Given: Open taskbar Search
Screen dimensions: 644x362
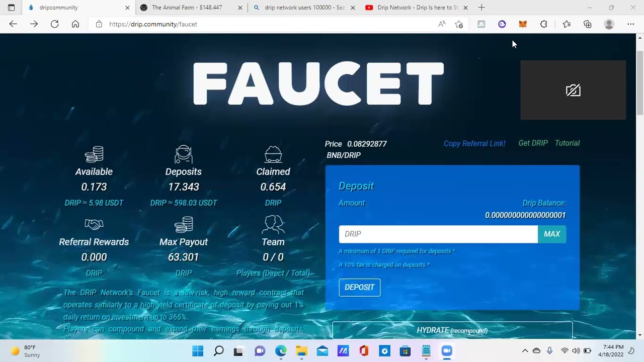Looking at the screenshot, I should [x=218, y=351].
